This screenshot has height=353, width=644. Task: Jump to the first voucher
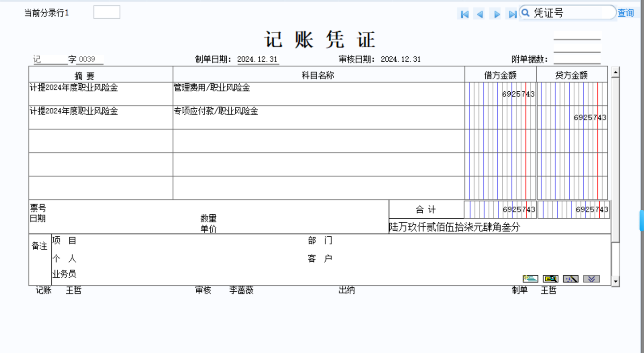[x=464, y=14]
